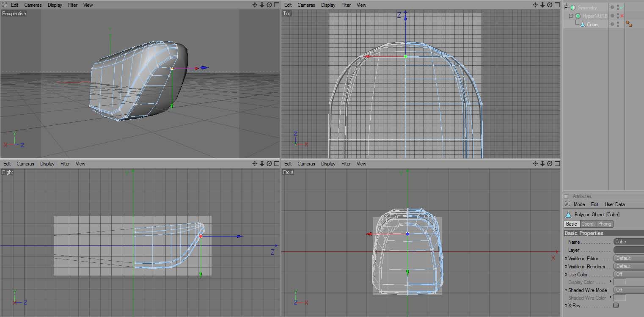Open the View menu in Front viewport
644x317 pixels.
(x=361, y=164)
